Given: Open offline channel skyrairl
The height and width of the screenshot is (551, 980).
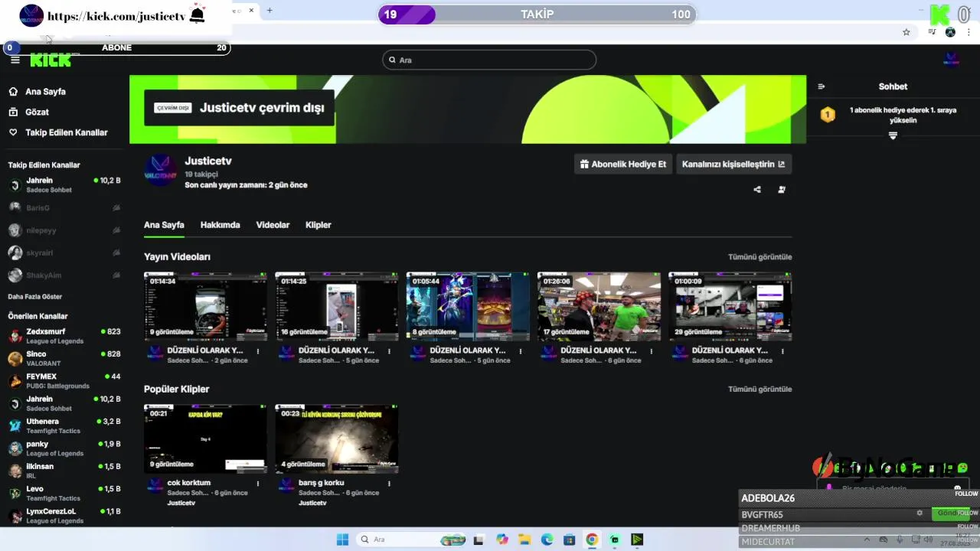Looking at the screenshot, I should [64, 253].
